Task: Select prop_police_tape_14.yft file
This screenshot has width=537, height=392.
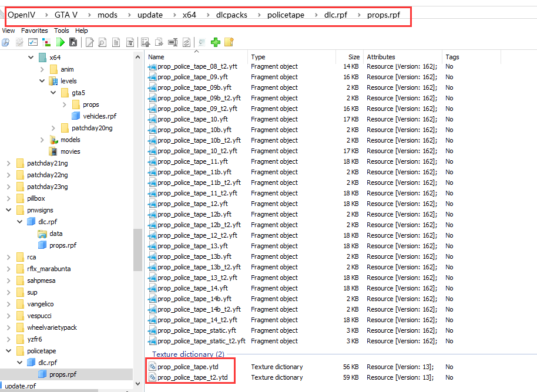Action: tap(193, 288)
